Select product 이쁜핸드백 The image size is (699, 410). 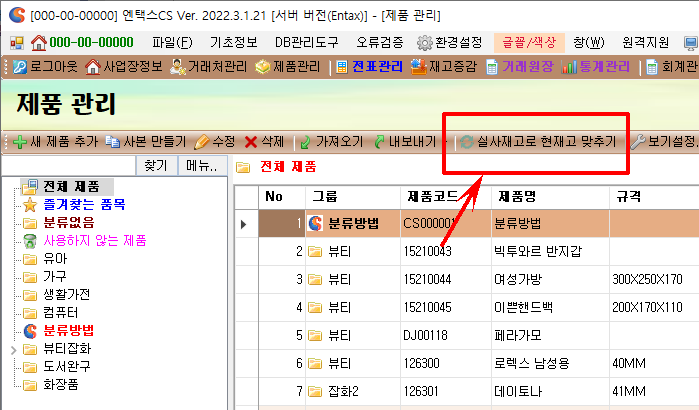[523, 308]
